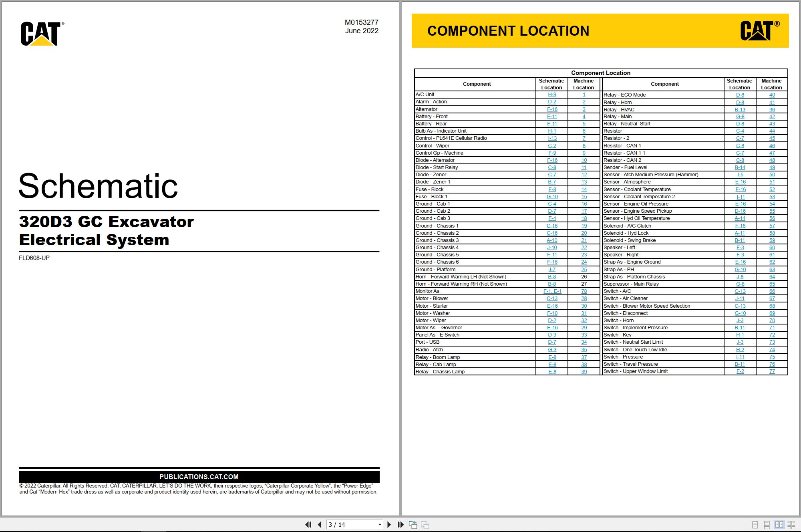Viewport: 801px width, 532px height.
Task: Open machine location 11 for Diode - Start Relay
Action: (x=584, y=167)
